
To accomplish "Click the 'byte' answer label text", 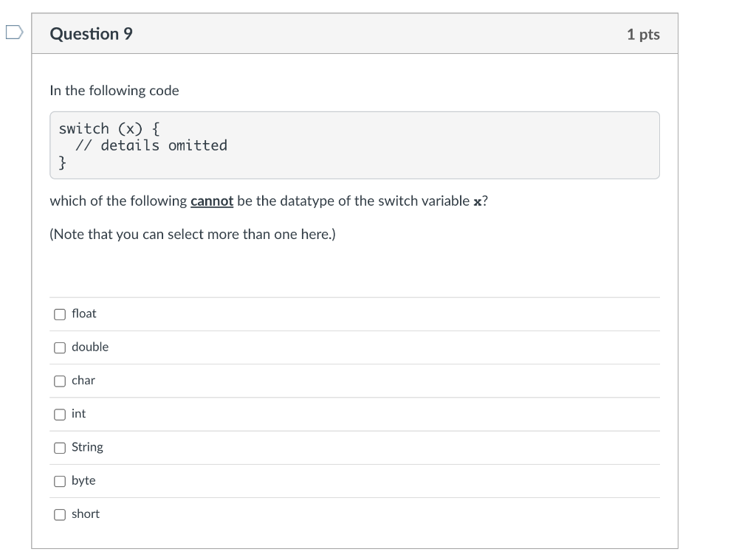I will (x=83, y=480).
